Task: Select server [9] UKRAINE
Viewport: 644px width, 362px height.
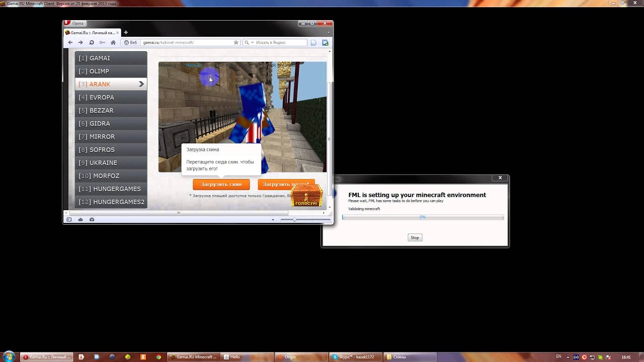Action: click(111, 162)
